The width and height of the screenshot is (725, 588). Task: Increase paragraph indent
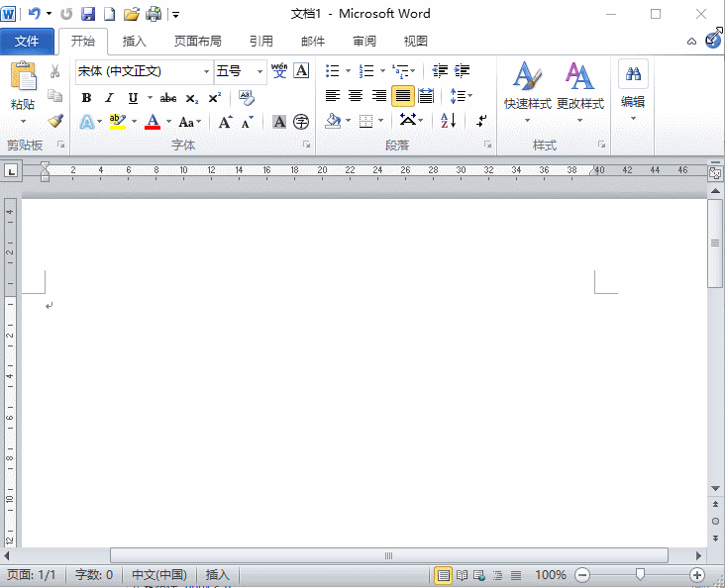462,70
